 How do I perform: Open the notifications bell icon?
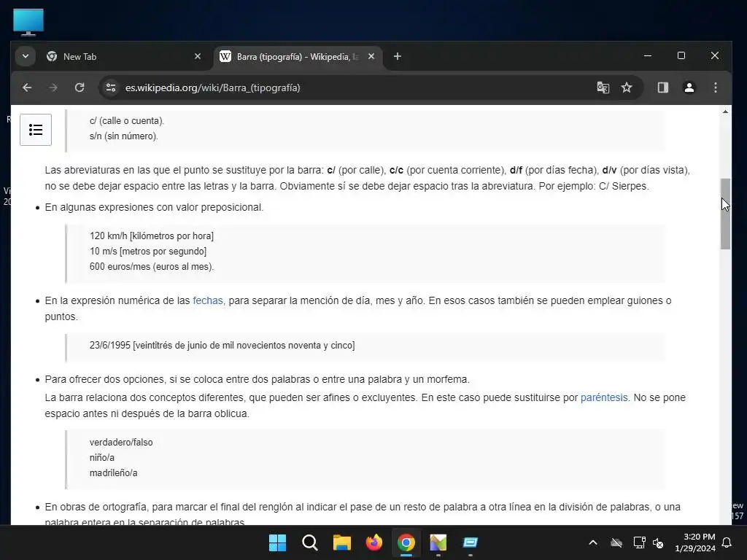click(x=727, y=542)
